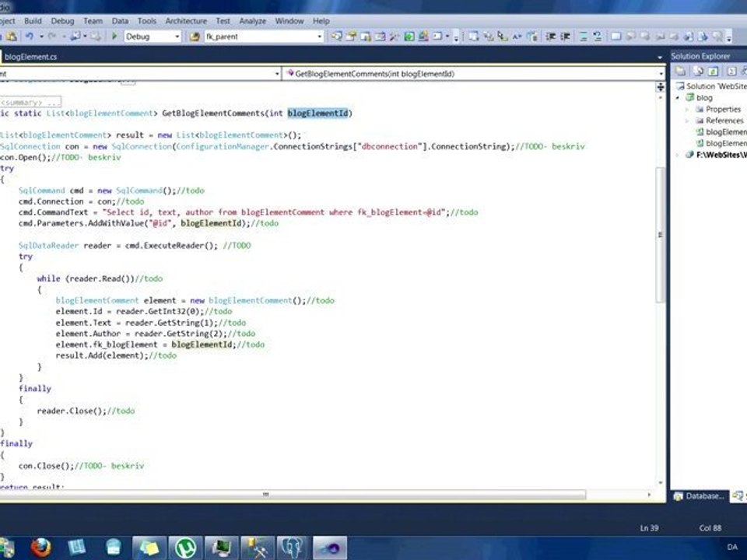Toggle a bookmark on the current line
Screen dimensions: 747x560
pos(615,37)
